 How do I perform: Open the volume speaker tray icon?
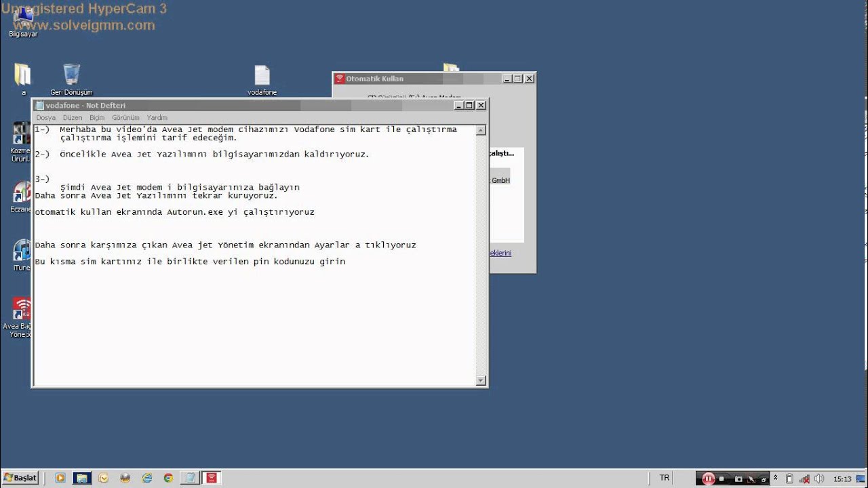pyautogui.click(x=819, y=479)
